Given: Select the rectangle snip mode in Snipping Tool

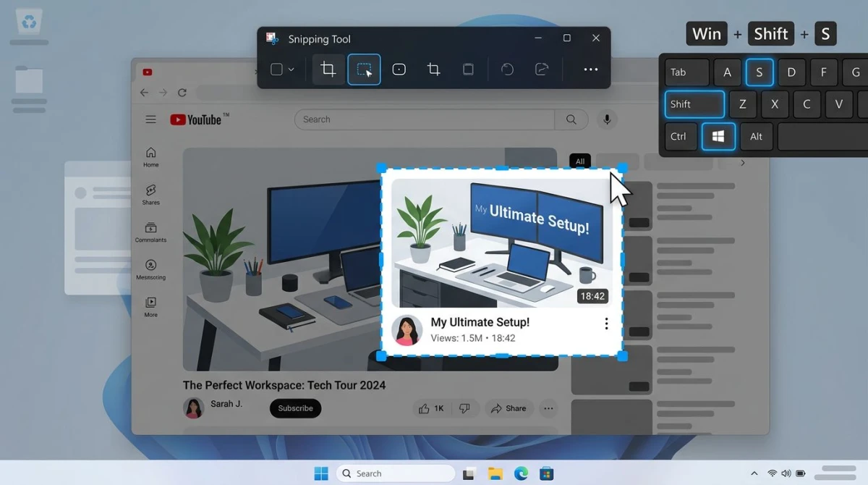Looking at the screenshot, I should (x=364, y=69).
